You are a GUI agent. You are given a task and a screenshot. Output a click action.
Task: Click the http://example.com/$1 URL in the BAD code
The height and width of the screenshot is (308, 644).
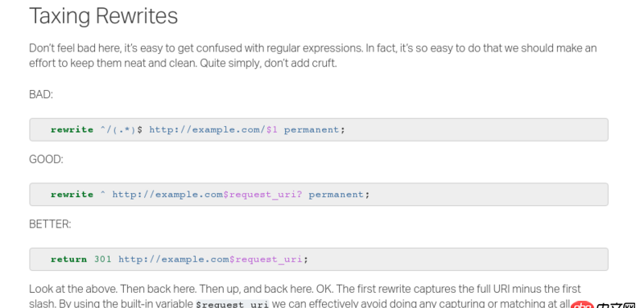pos(213,129)
